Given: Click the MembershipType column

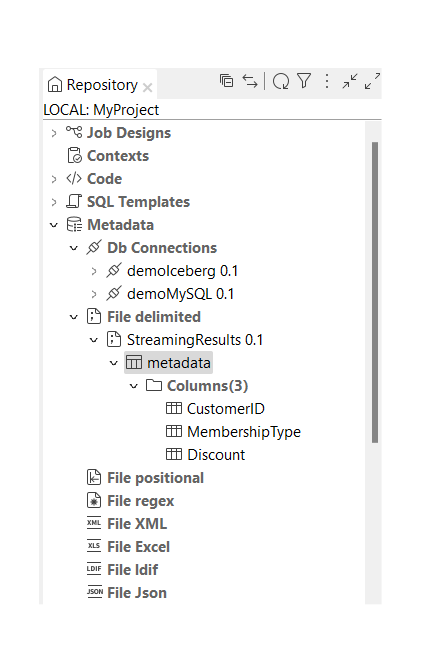Looking at the screenshot, I should (x=244, y=432).
